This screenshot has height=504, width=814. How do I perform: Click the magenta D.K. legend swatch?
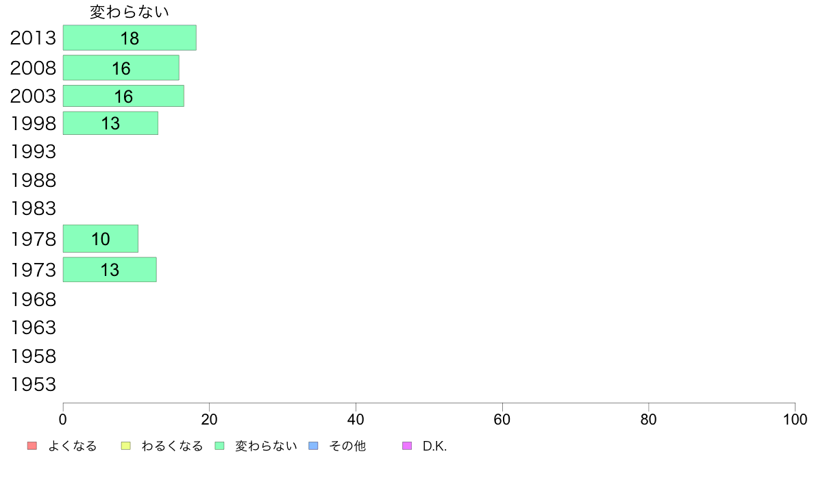[x=407, y=446]
